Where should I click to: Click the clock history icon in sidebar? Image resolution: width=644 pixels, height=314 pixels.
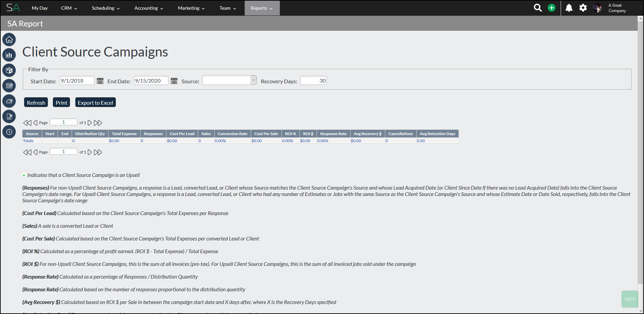[x=9, y=132]
